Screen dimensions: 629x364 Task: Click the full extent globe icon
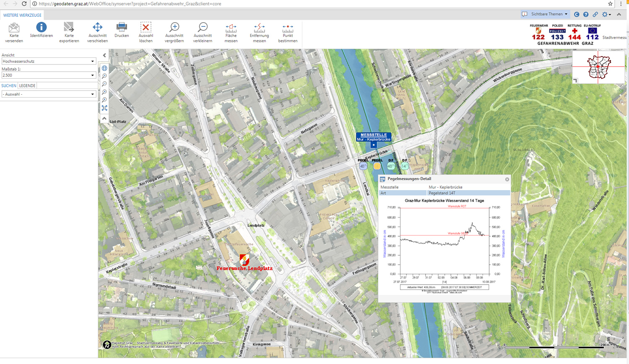click(104, 68)
